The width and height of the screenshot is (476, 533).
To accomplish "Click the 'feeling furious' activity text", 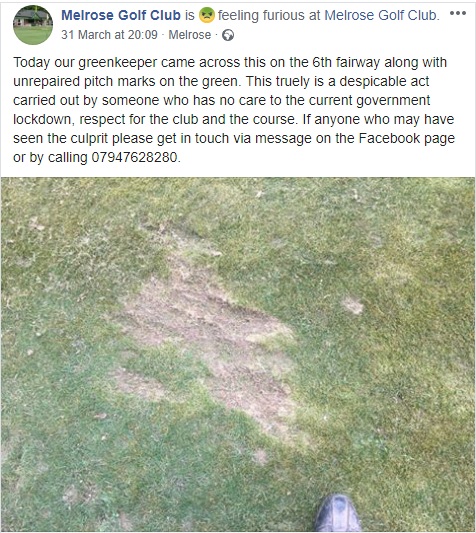I will (x=258, y=15).
